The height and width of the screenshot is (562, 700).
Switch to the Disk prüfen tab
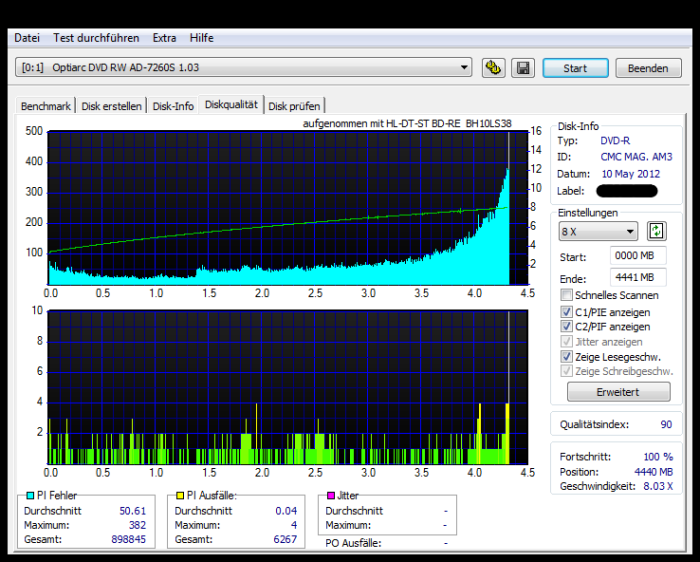click(294, 106)
